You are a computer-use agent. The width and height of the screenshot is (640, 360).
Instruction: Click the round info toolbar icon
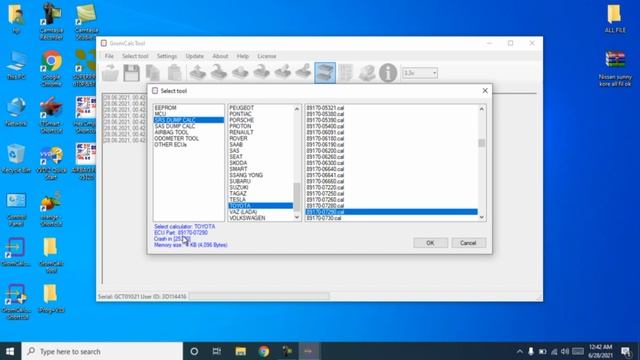[388, 73]
